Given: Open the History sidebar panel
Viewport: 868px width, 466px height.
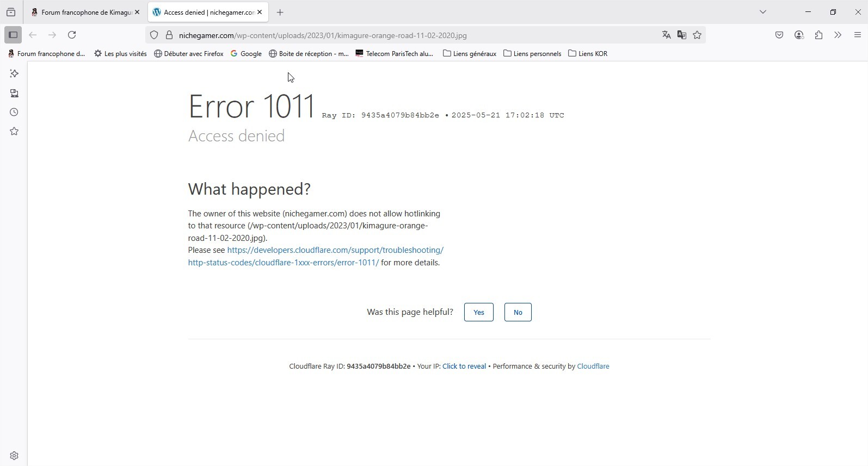Looking at the screenshot, I should pyautogui.click(x=14, y=112).
